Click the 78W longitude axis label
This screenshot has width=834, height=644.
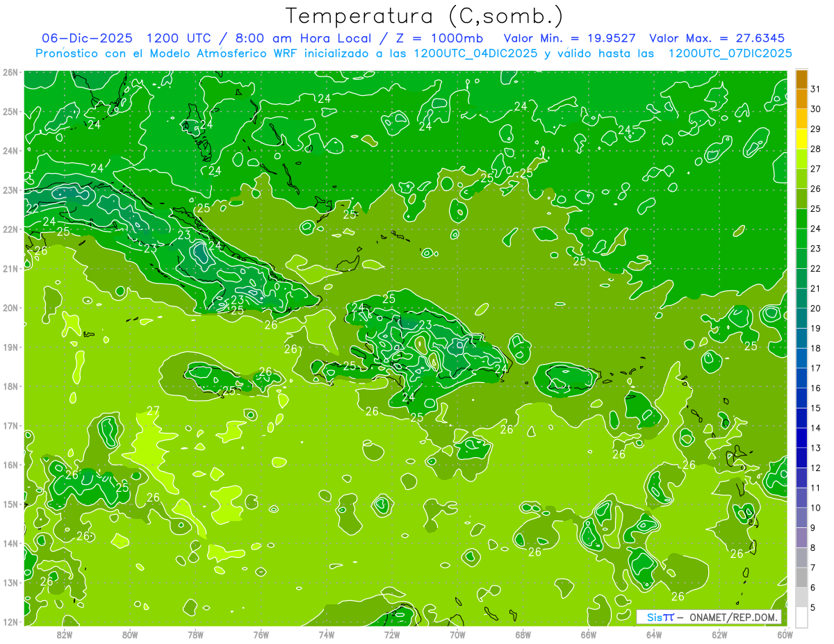(195, 634)
